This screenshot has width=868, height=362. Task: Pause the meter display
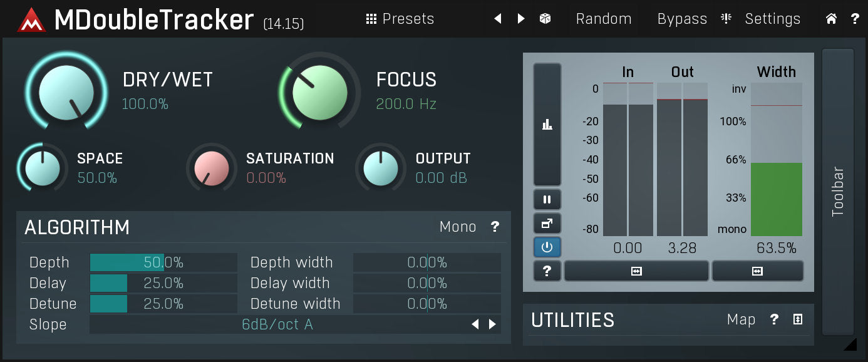[547, 200]
